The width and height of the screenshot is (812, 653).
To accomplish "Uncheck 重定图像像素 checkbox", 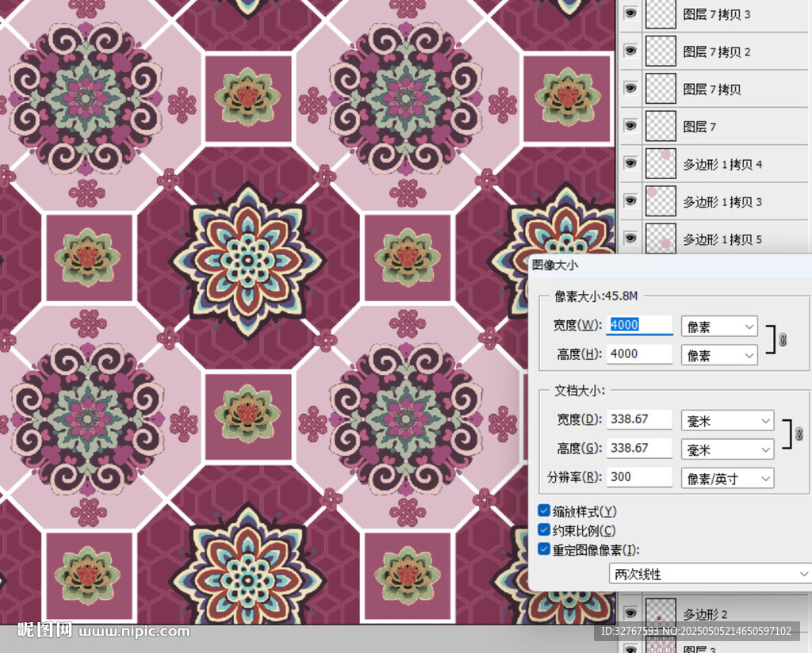I will [x=544, y=549].
